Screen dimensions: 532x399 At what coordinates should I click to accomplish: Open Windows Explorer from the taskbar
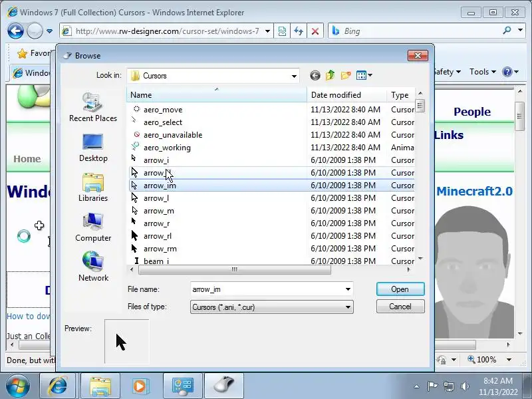(x=100, y=386)
